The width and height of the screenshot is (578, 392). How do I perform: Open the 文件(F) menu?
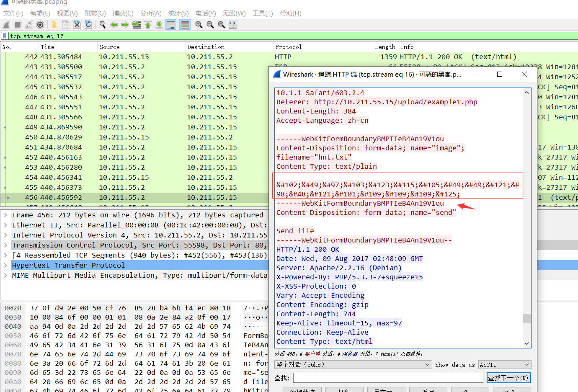click(13, 13)
